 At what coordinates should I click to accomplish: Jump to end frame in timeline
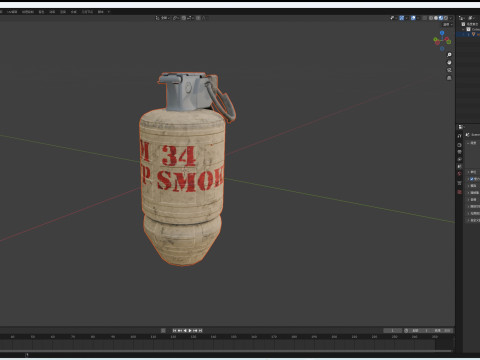coord(200,330)
